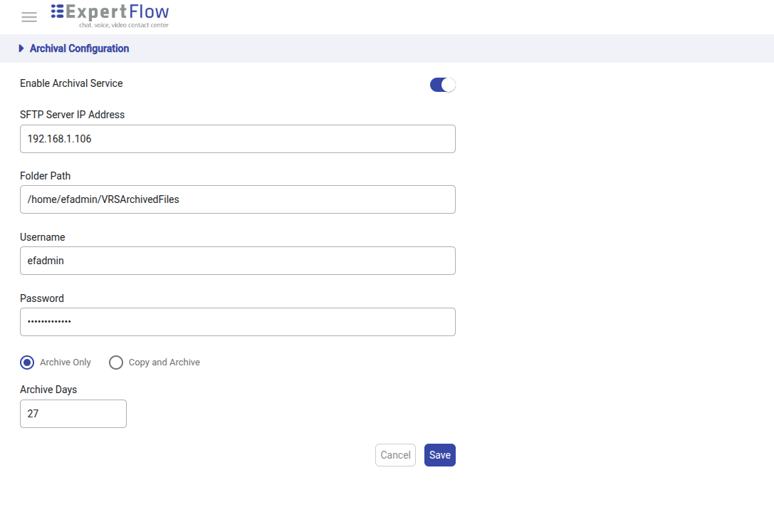This screenshot has height=532, width=774.
Task: Collapse the Archival Configuration triangle arrow
Action: tap(21, 48)
